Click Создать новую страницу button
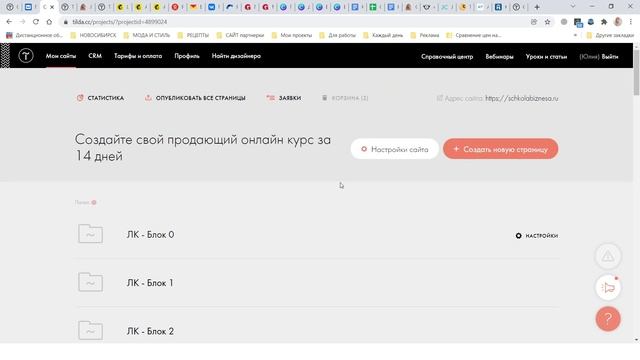This screenshot has height=360, width=640. pyautogui.click(x=500, y=149)
